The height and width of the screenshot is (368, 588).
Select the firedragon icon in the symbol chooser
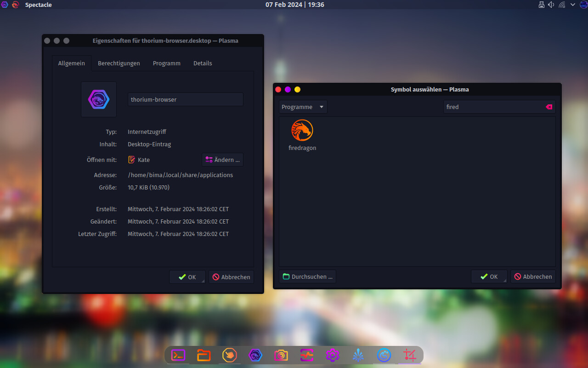coord(302,130)
